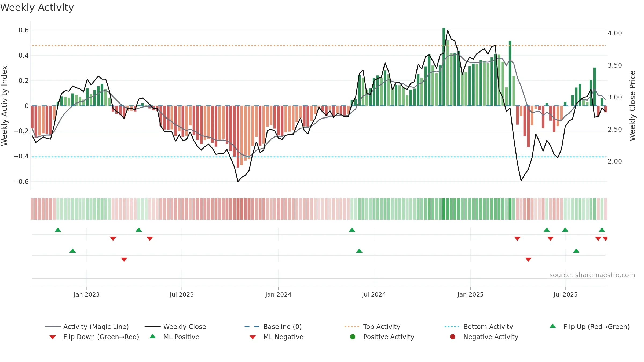Toggle the Flip Up (Red→Green) legend entry

pyautogui.click(x=590, y=327)
